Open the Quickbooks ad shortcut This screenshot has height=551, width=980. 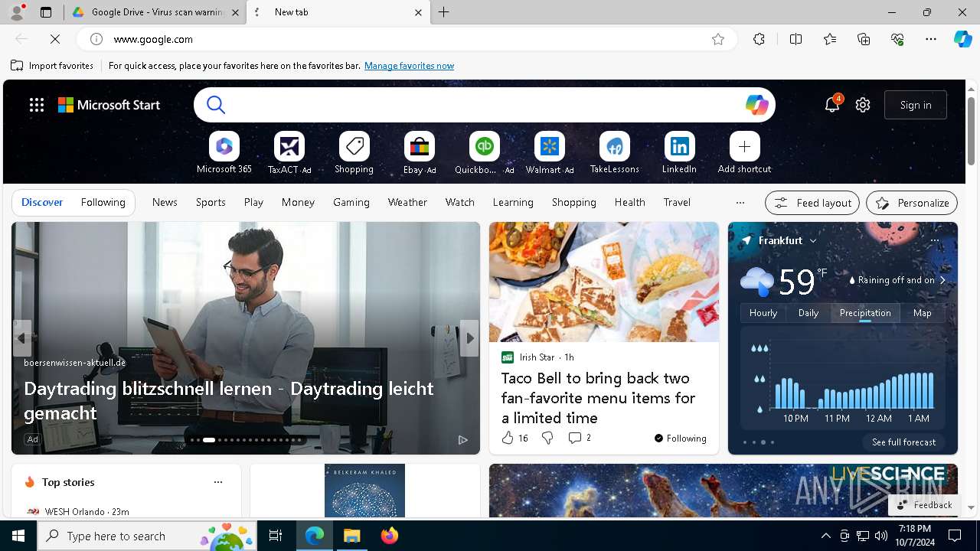tap(484, 153)
